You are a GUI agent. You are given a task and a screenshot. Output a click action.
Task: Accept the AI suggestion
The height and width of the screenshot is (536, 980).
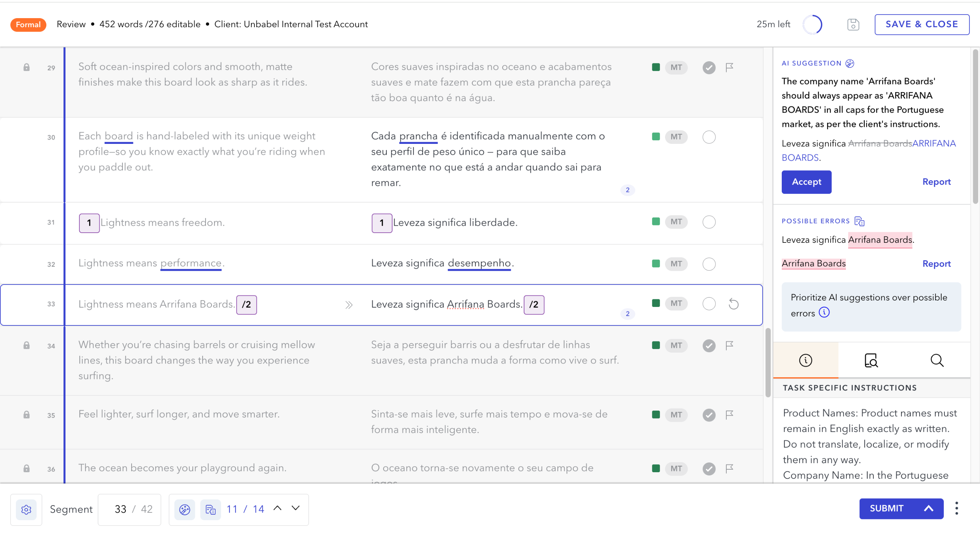coord(806,182)
